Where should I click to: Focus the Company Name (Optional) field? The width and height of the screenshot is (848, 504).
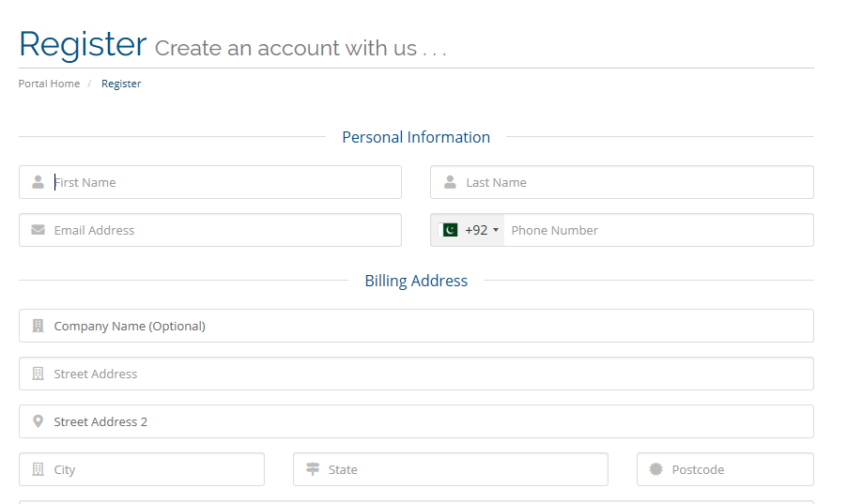pos(416,326)
